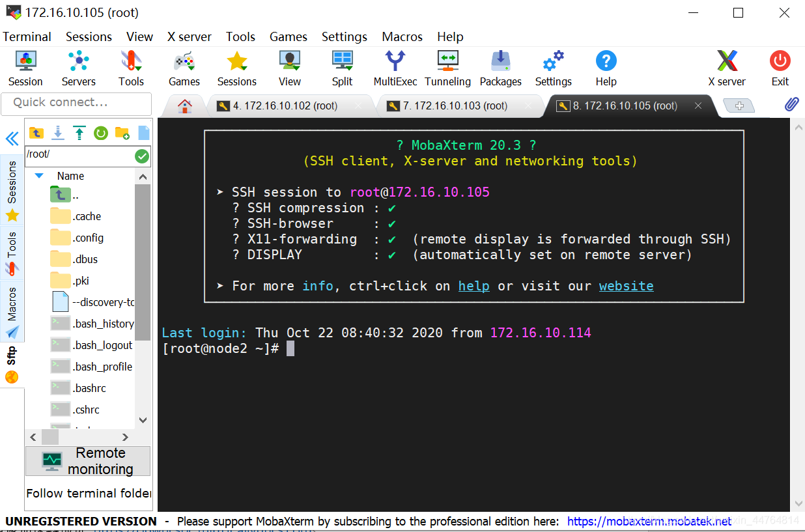Open the Terminal menu

(x=27, y=36)
